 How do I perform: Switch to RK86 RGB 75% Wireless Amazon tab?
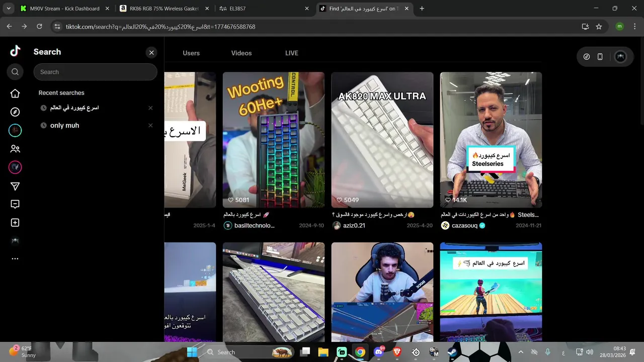[164, 9]
